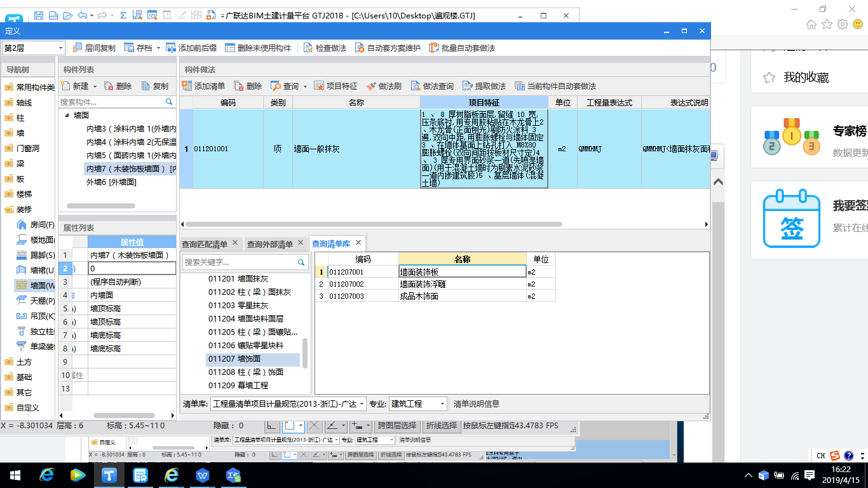Click 删除 in the 构件做法 toolbar
Screen dimensions: 868x488
248,86
